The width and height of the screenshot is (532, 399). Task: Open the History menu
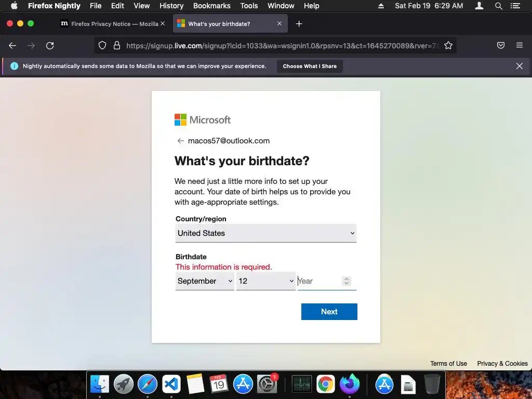click(171, 6)
